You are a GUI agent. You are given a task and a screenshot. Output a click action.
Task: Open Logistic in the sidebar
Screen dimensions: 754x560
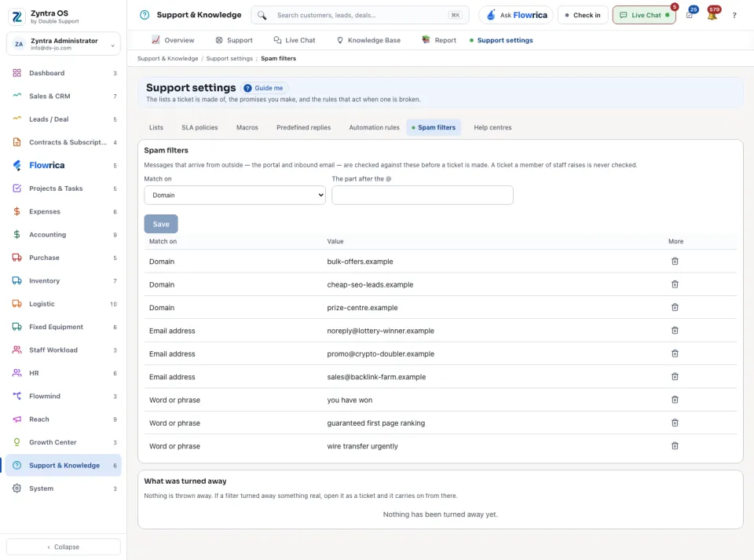tap(64, 304)
